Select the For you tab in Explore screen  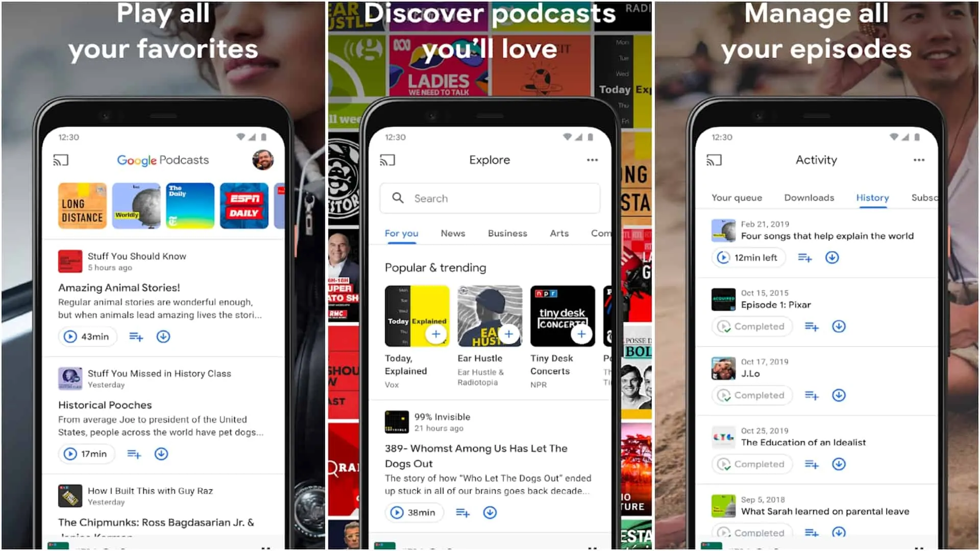(403, 233)
